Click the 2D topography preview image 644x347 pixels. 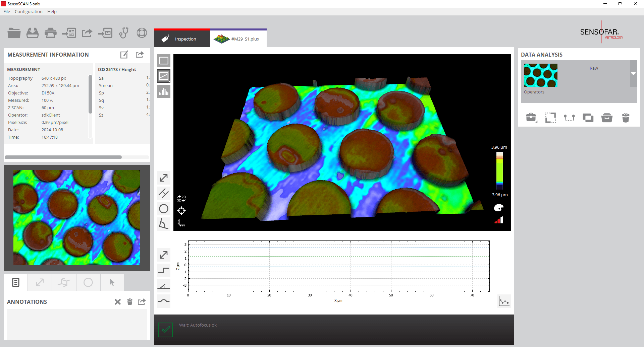pos(77,218)
